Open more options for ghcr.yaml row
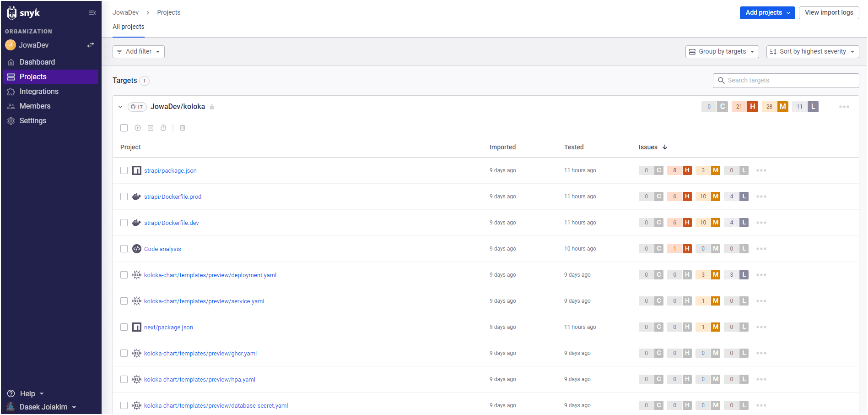The height and width of the screenshot is (415, 868). (x=761, y=353)
